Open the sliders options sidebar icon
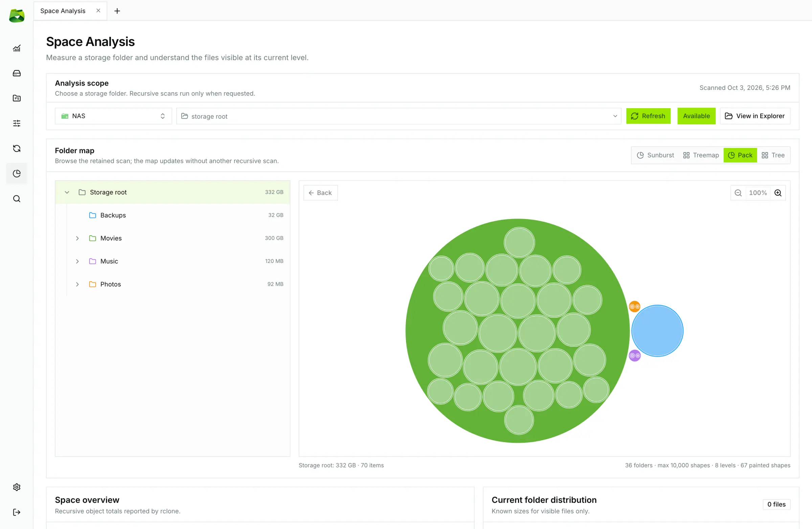This screenshot has height=529, width=812. (x=16, y=123)
